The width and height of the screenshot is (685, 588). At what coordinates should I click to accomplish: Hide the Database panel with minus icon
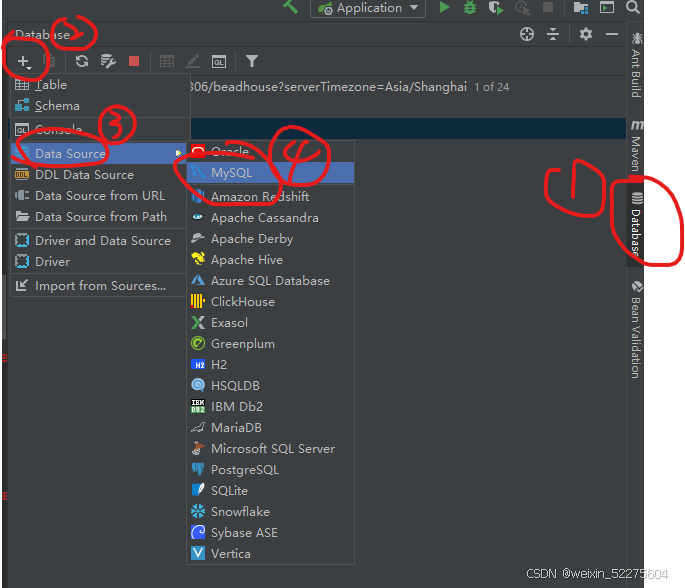pos(612,34)
